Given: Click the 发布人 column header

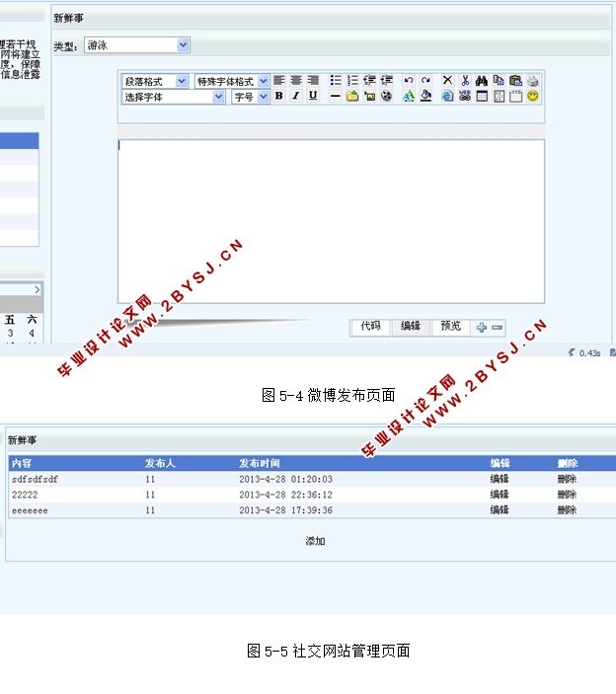Looking at the screenshot, I should [x=160, y=463].
